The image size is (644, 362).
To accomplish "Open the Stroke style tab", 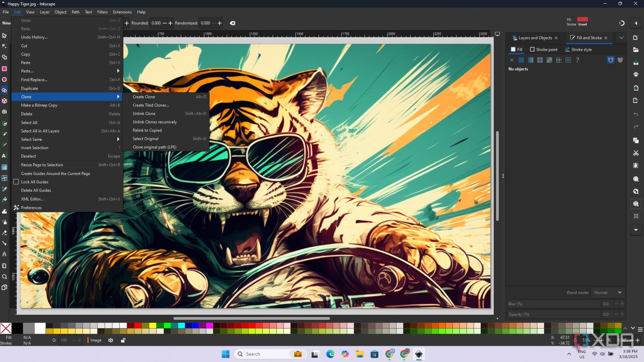I will [578, 49].
